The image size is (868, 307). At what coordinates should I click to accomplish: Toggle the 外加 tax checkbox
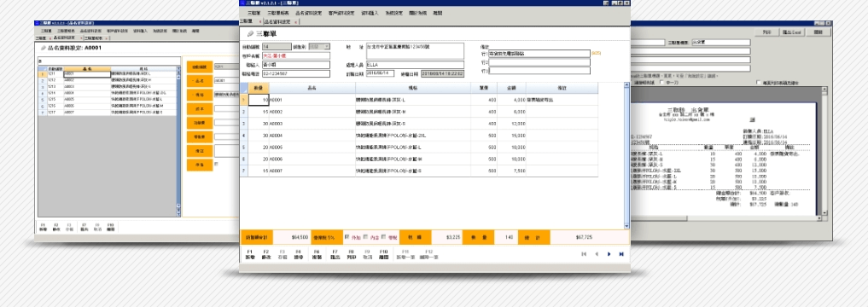coord(347,237)
